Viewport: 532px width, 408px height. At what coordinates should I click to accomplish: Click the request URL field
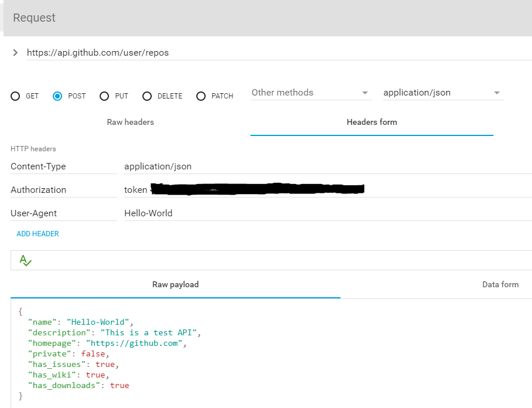click(275, 53)
